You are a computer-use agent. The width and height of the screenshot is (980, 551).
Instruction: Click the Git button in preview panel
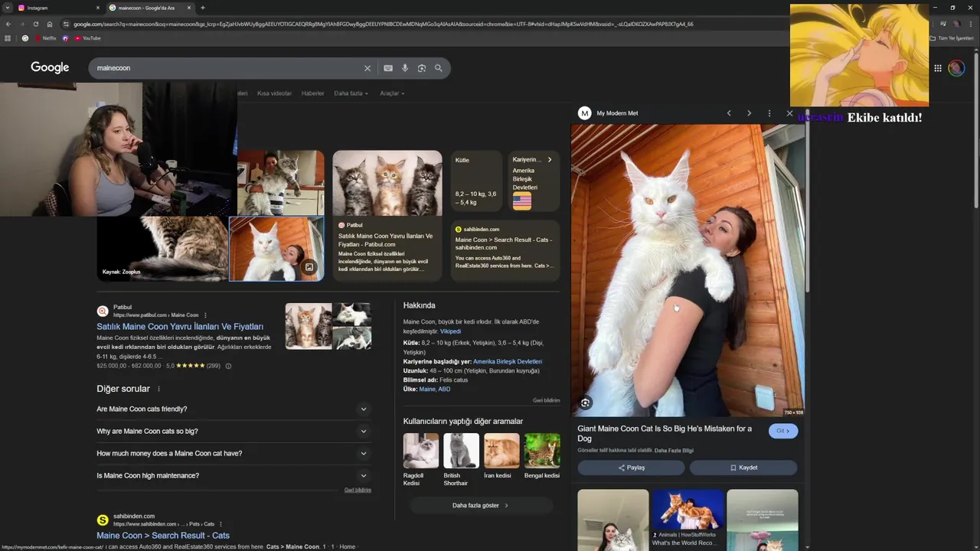point(783,431)
